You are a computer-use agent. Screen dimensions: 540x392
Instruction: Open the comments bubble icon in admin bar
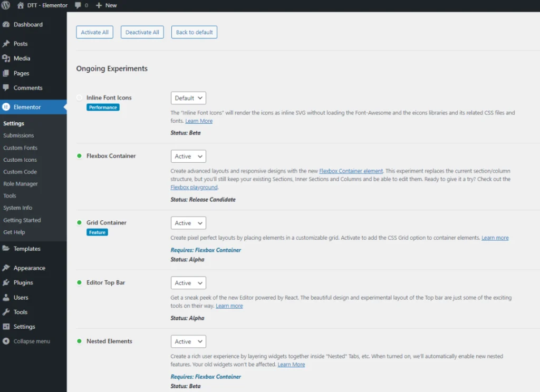[78, 5]
